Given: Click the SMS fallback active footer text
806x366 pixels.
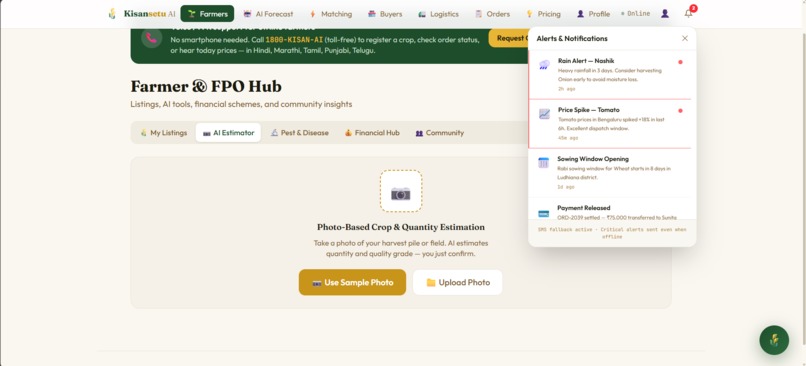Looking at the screenshot, I should pyautogui.click(x=612, y=233).
